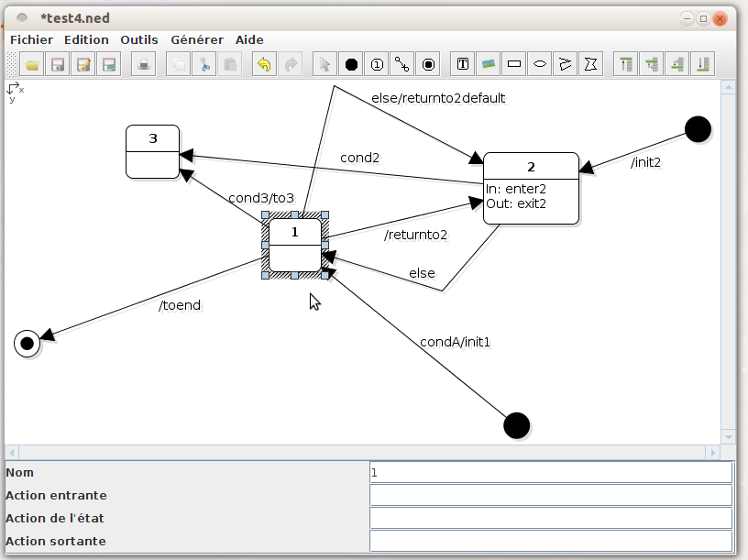Viewport: 748px width, 560px height.
Task: Open the Générer menu
Action: coord(196,39)
